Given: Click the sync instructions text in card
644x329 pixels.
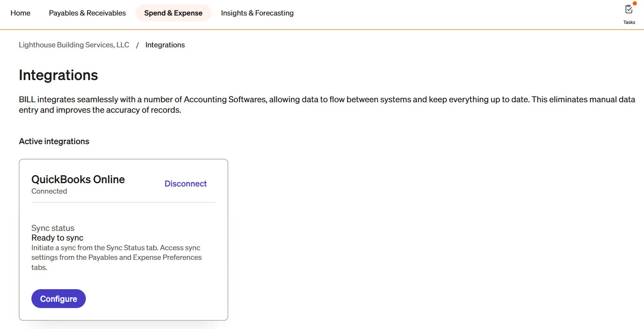Looking at the screenshot, I should [x=116, y=257].
